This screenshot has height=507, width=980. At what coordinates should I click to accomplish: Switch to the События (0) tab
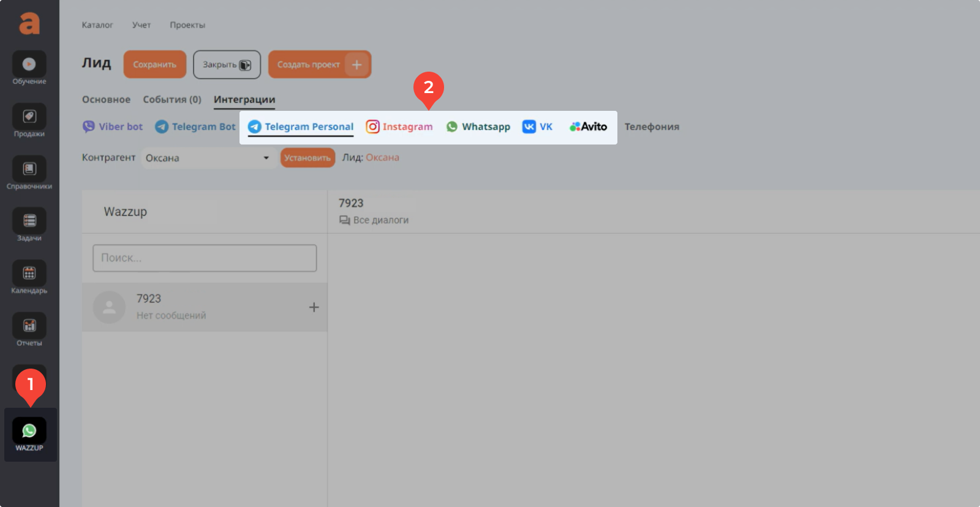[x=172, y=100]
